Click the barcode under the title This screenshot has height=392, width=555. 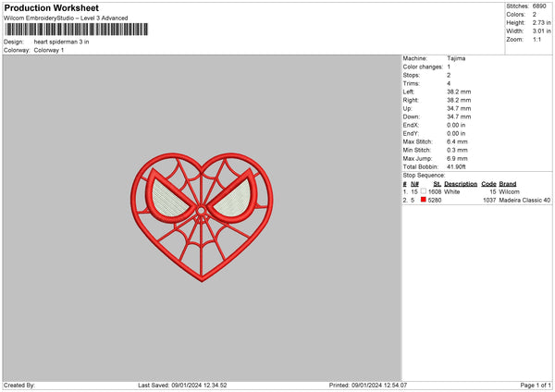click(x=77, y=30)
